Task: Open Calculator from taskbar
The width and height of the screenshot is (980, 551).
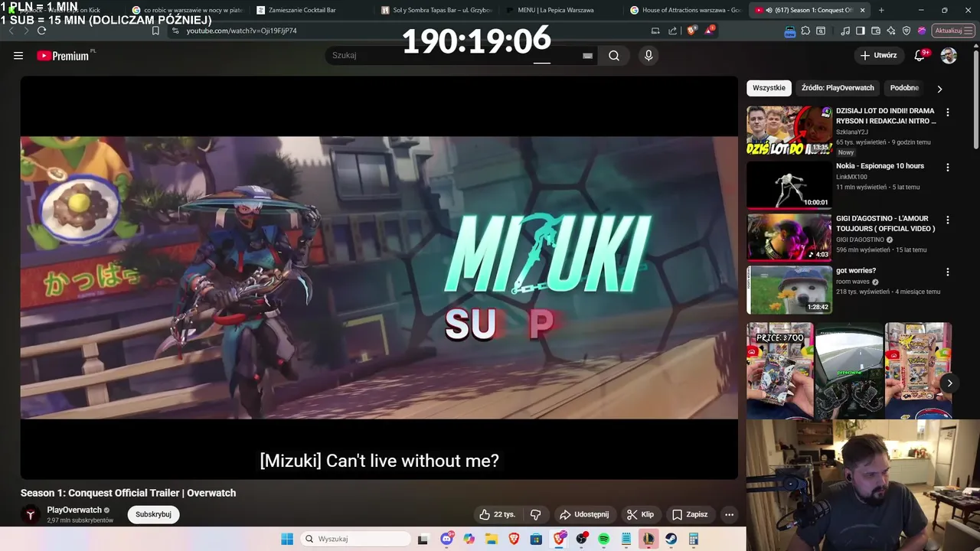Action: click(x=694, y=539)
